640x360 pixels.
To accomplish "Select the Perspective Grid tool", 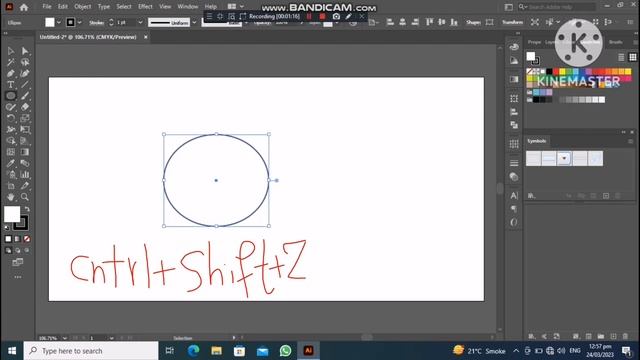I will (25, 141).
